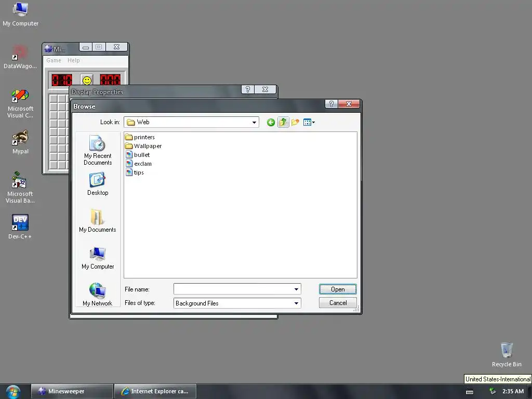This screenshot has height=399, width=532.
Task: Expand the Files of type dropdown
Action: click(x=296, y=303)
